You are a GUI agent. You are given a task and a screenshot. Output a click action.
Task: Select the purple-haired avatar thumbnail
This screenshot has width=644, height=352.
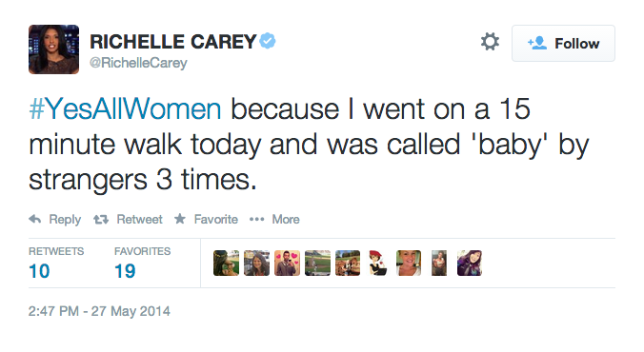[470, 263]
